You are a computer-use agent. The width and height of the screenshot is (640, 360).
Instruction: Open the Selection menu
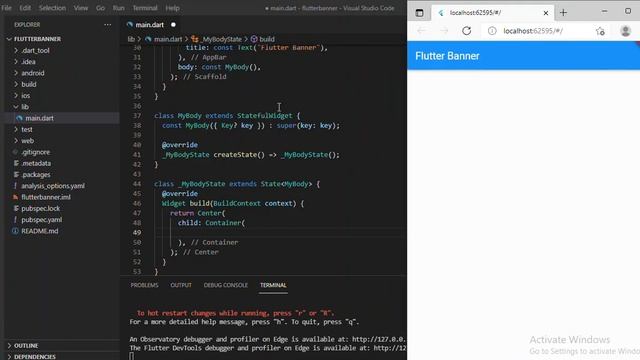tap(52, 8)
